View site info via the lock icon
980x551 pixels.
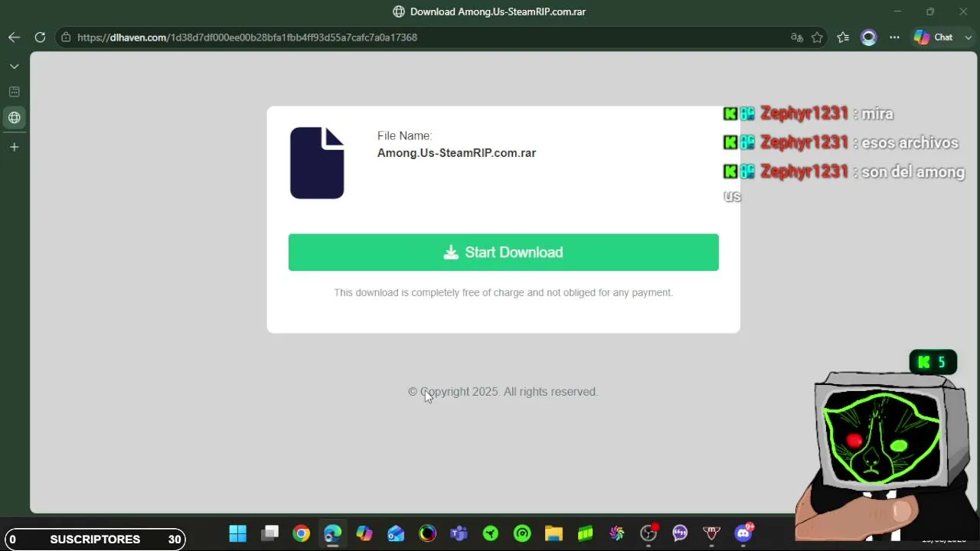coord(66,37)
